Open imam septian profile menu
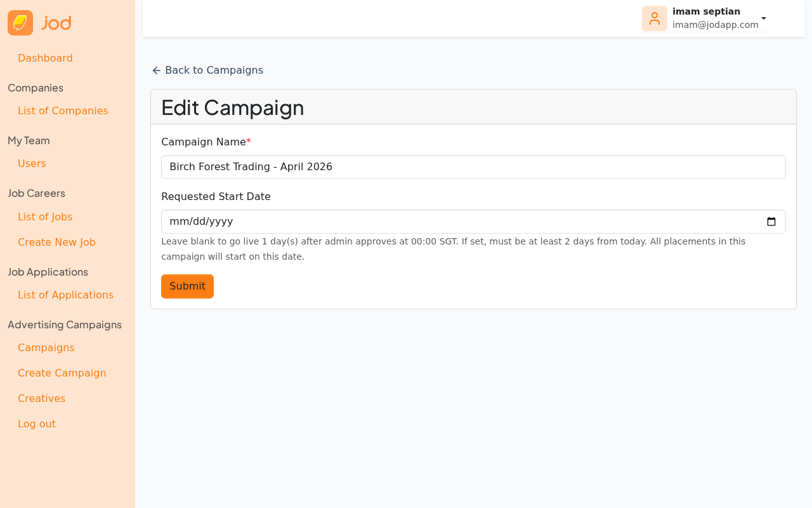 pos(706,11)
